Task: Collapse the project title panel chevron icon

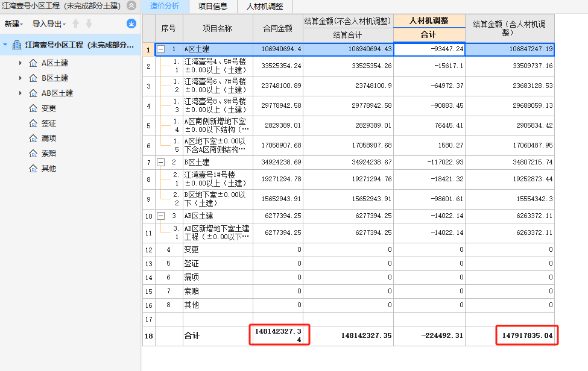Action: tap(131, 5)
